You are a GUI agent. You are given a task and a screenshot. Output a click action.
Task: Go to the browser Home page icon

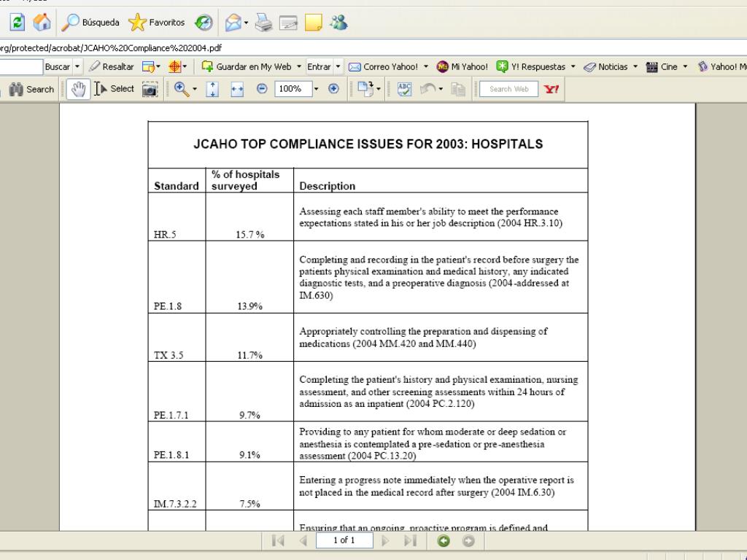(x=42, y=22)
